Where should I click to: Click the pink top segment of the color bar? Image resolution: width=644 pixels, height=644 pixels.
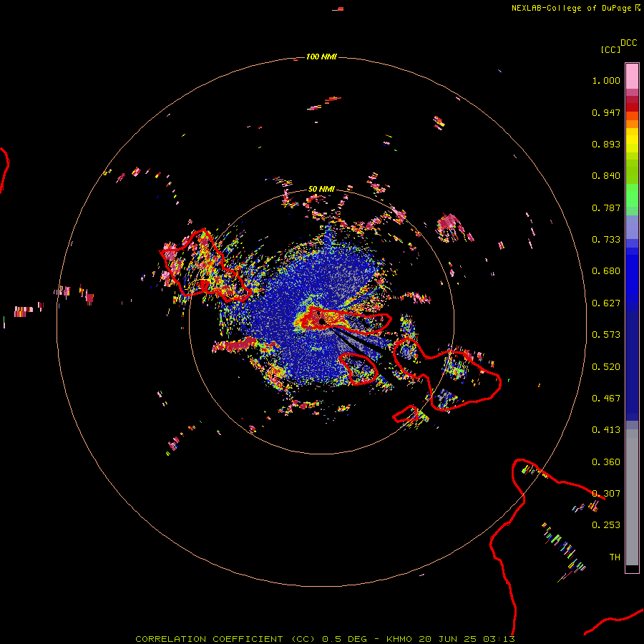pos(632,77)
